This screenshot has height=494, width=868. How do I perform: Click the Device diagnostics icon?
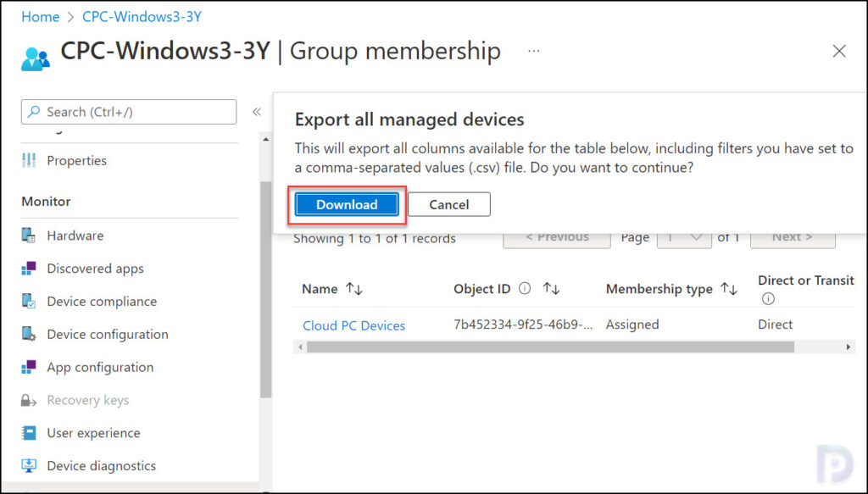tap(29, 466)
